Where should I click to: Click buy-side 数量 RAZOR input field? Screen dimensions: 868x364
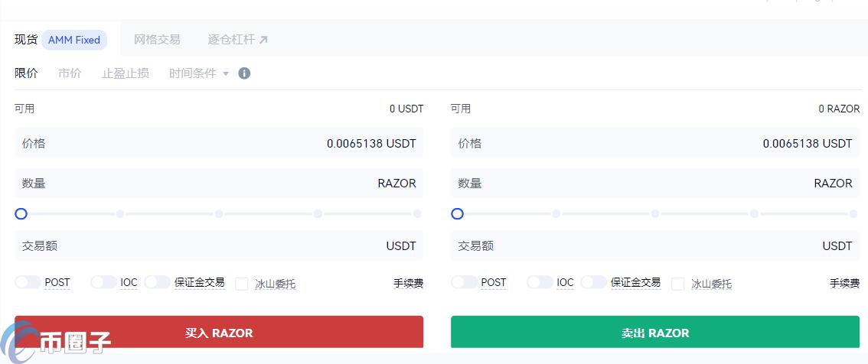click(219, 183)
